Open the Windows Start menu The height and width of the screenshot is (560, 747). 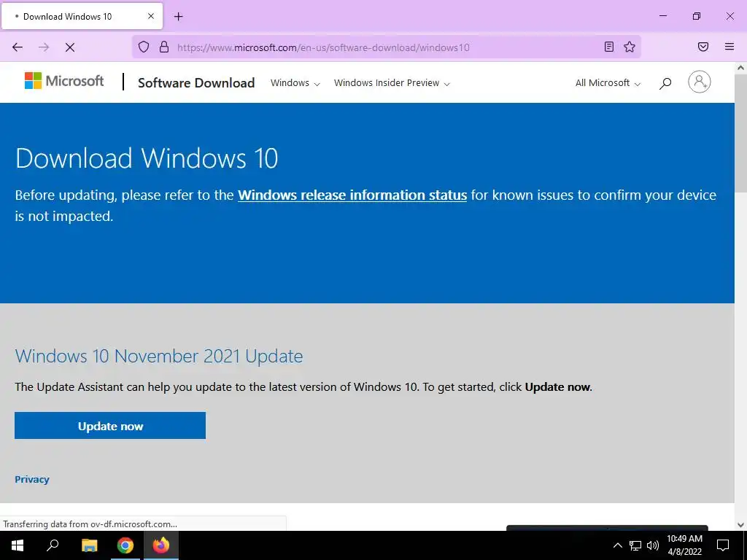[18, 545]
